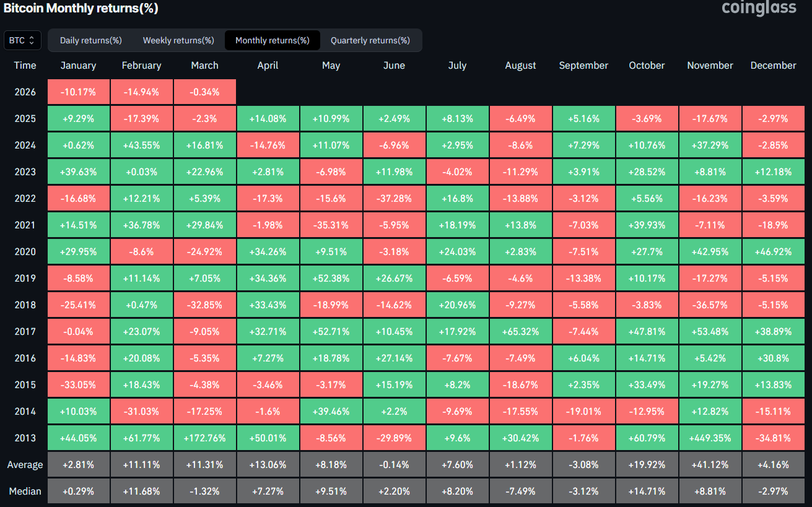Image resolution: width=812 pixels, height=507 pixels.
Task: Click the +449.35% November 2013 cell
Action: pos(710,437)
